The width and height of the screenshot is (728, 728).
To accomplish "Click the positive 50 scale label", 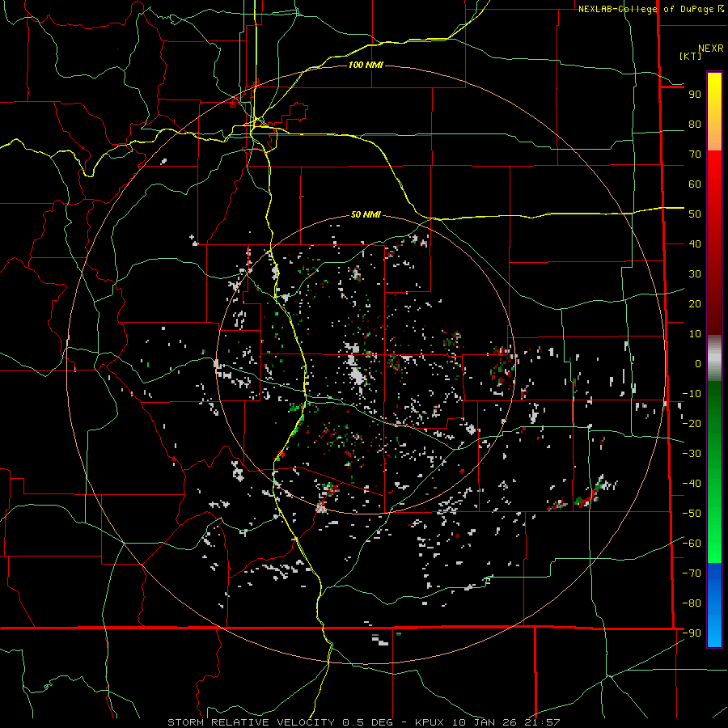I will (695, 214).
